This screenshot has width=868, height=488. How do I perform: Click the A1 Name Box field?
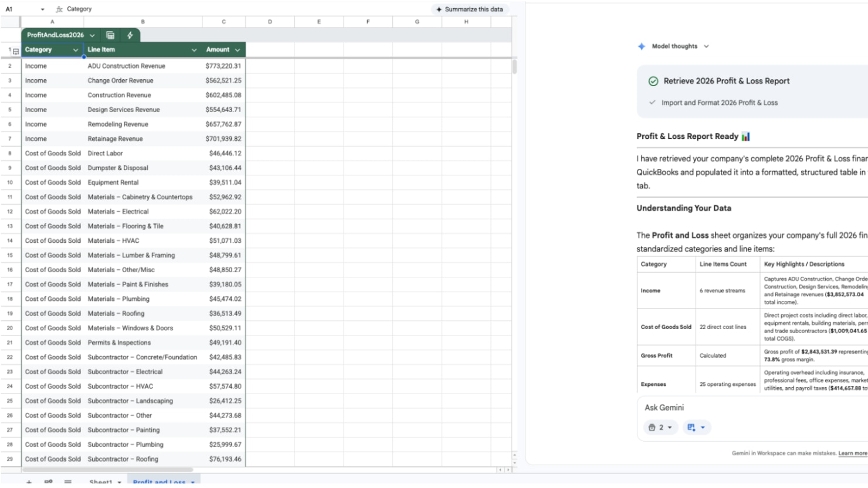click(x=21, y=9)
